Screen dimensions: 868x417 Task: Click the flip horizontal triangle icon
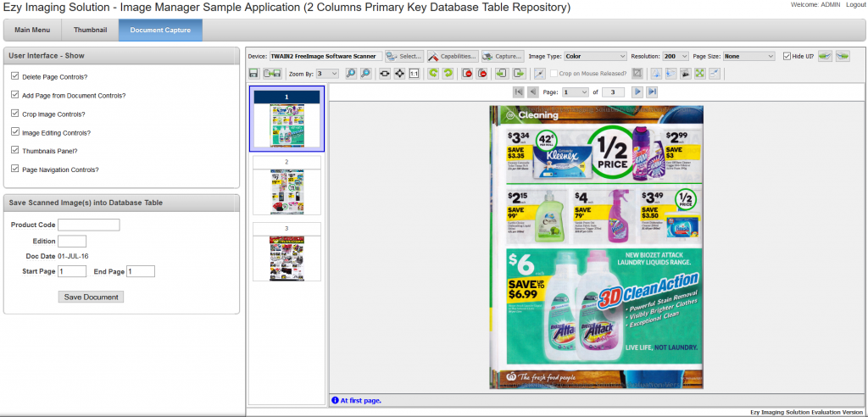pyautogui.click(x=656, y=73)
